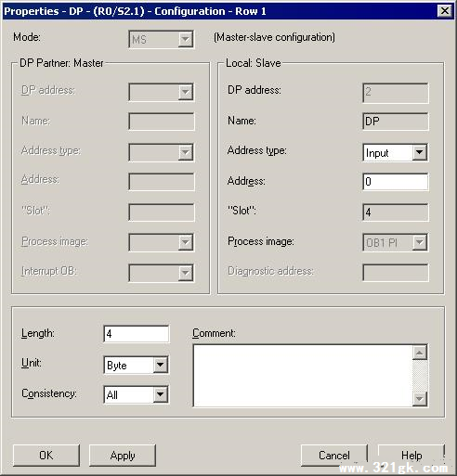Open the Local Slave Address type dropdown
Image resolution: width=457 pixels, height=476 pixels.
(x=395, y=152)
